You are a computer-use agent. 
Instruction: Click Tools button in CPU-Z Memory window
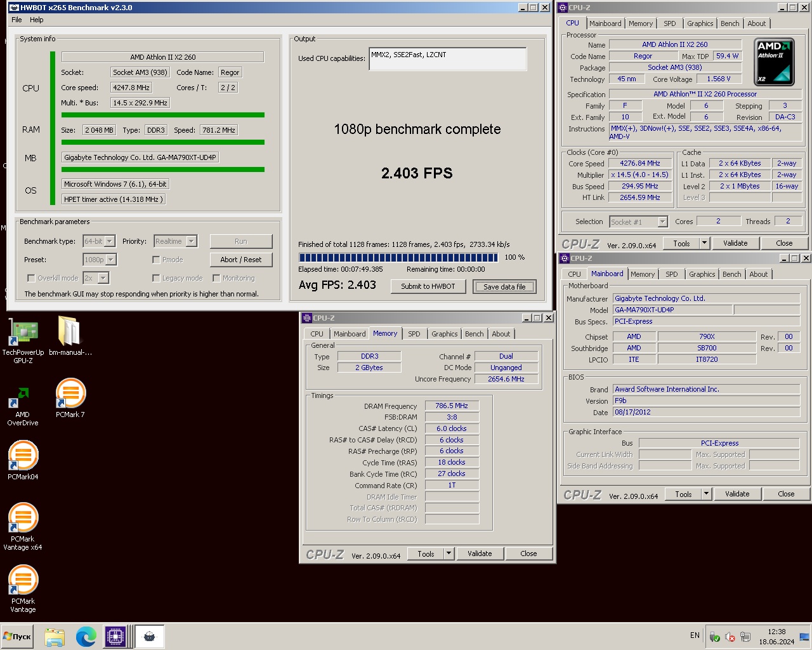coord(426,554)
